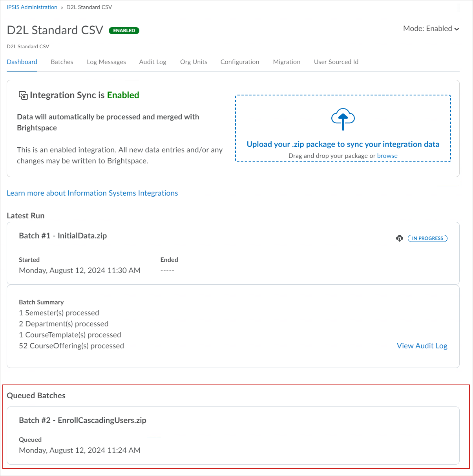Click the Upload your .zip package text
Screen dimensions: 473x476
point(343,144)
